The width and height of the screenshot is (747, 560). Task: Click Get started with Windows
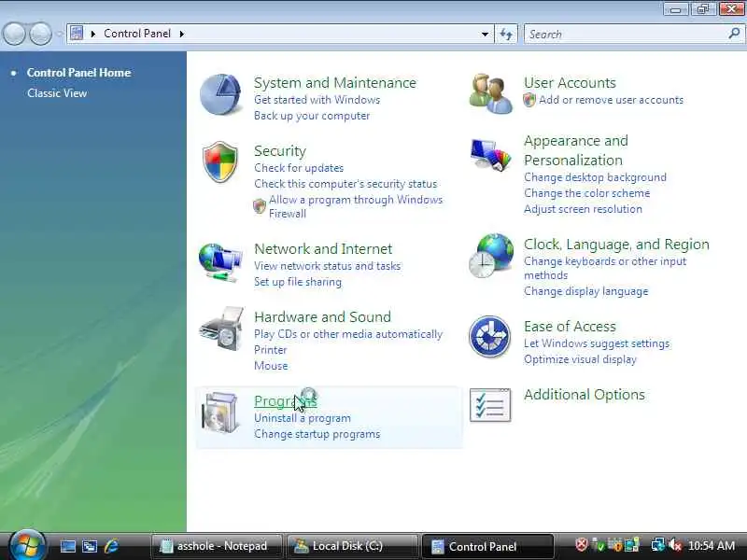coord(317,100)
